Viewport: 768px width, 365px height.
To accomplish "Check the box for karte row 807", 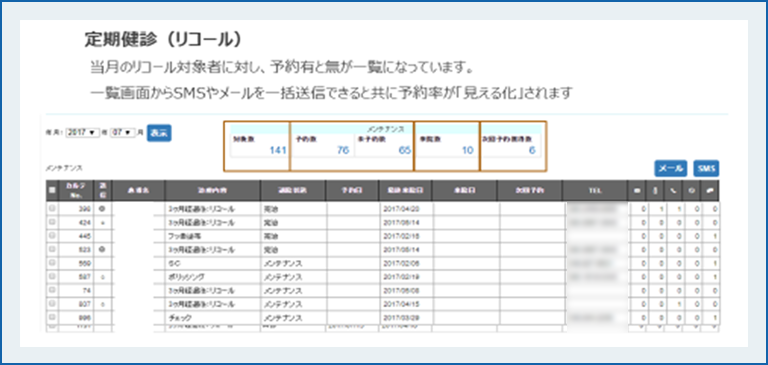I will [x=52, y=304].
